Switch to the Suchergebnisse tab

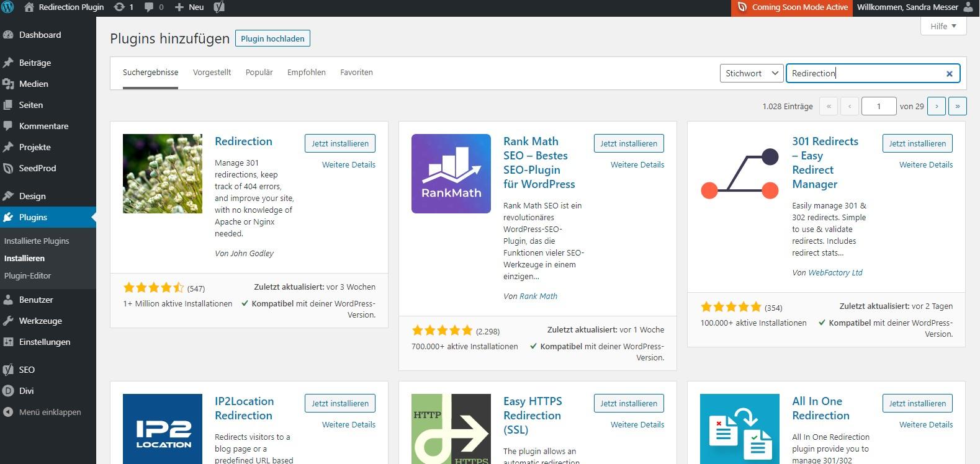[150, 73]
